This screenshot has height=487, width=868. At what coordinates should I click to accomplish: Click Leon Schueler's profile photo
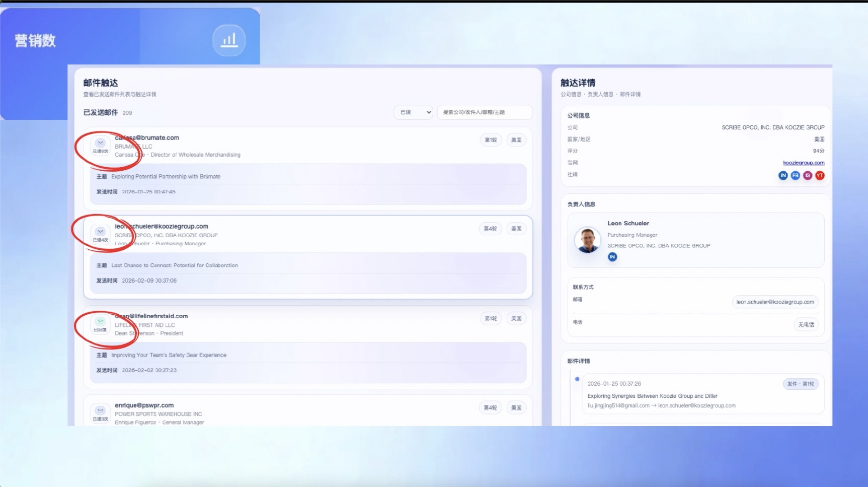[587, 240]
